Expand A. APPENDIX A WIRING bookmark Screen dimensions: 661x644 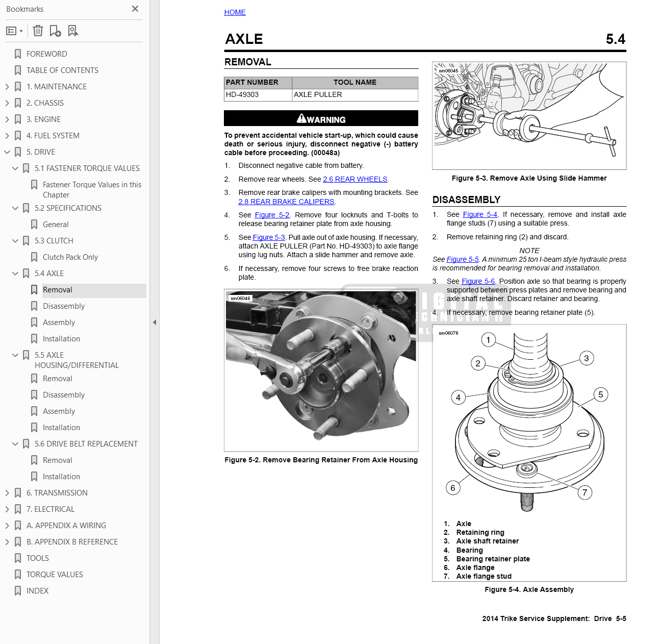click(x=7, y=526)
